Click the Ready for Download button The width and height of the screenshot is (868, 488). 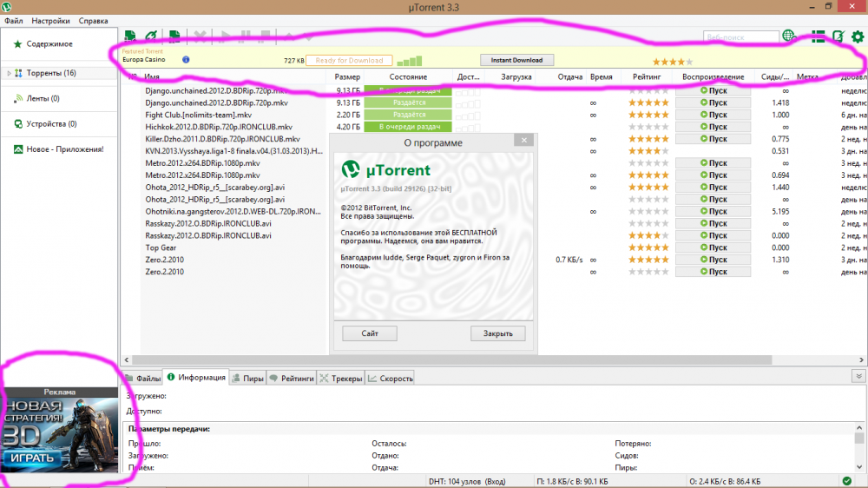(349, 61)
